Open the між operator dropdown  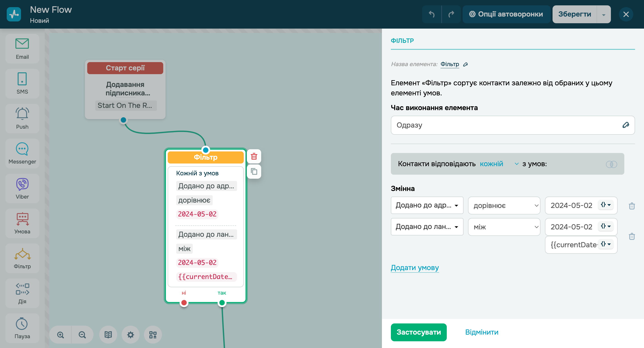(x=504, y=227)
